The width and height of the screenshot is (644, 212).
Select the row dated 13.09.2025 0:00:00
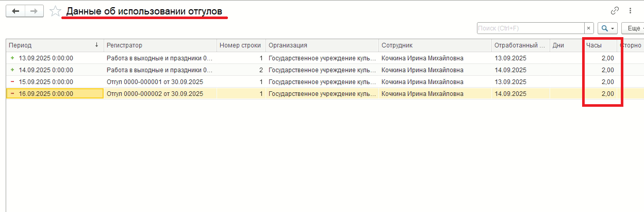click(325, 58)
